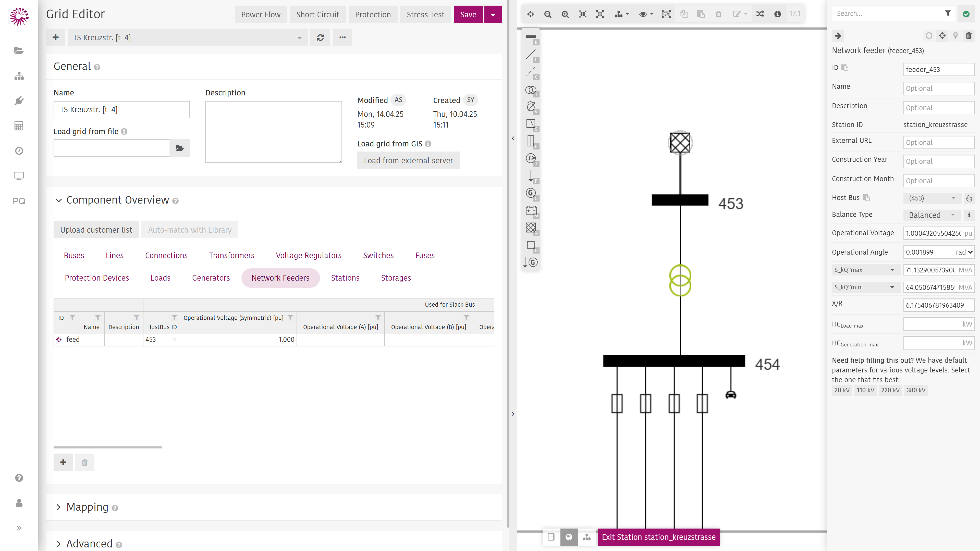Click the folder icon to load grid file
The height and width of the screenshot is (551, 980).
tap(180, 148)
